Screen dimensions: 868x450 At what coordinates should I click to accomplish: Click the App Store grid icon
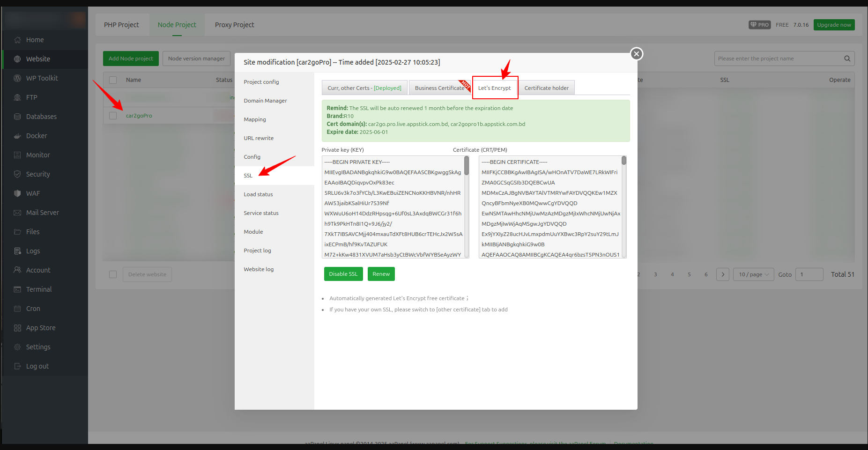click(17, 328)
